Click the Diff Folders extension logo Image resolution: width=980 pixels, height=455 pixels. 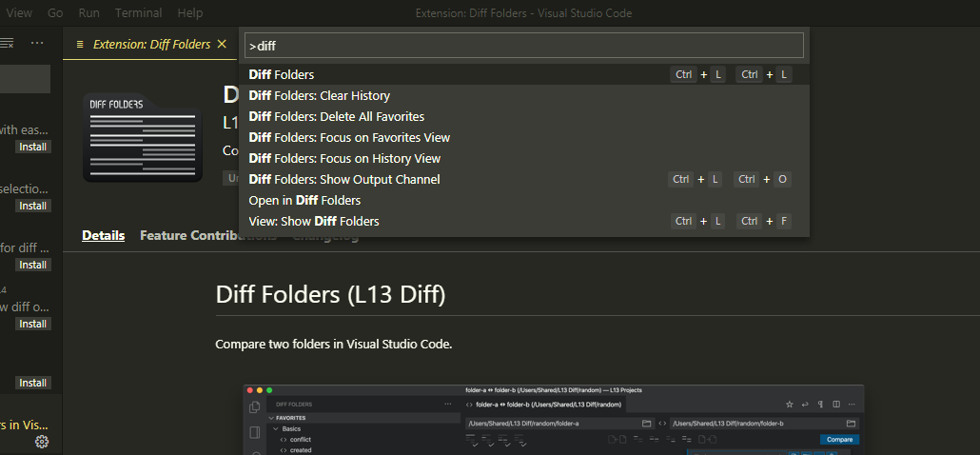[x=143, y=137]
